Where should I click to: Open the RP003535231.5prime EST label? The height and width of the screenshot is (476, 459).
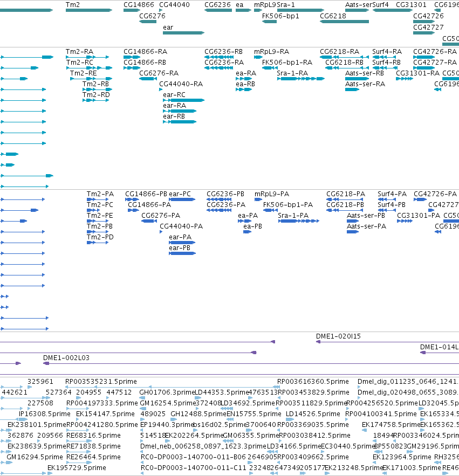click(x=101, y=382)
